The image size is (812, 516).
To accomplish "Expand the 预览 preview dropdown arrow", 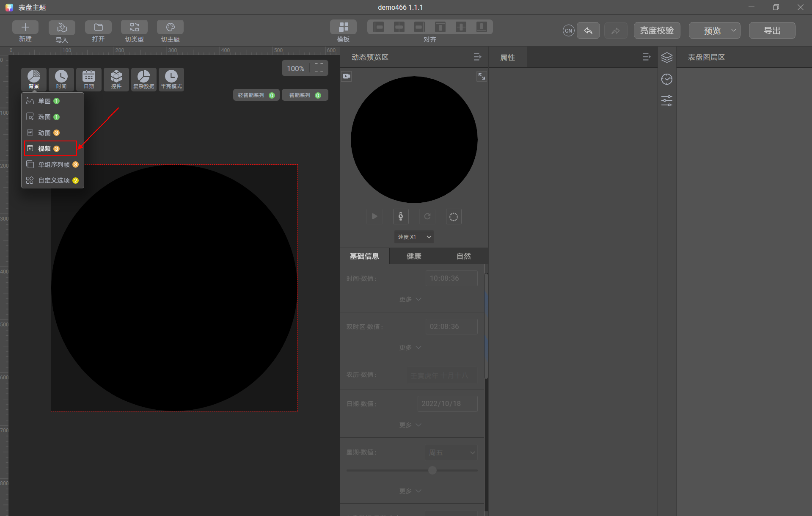I will (x=733, y=30).
